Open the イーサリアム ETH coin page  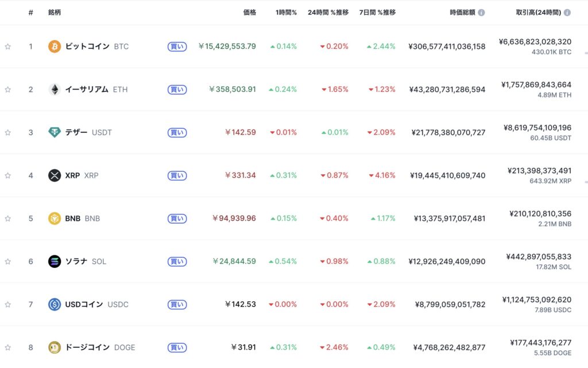click(96, 89)
